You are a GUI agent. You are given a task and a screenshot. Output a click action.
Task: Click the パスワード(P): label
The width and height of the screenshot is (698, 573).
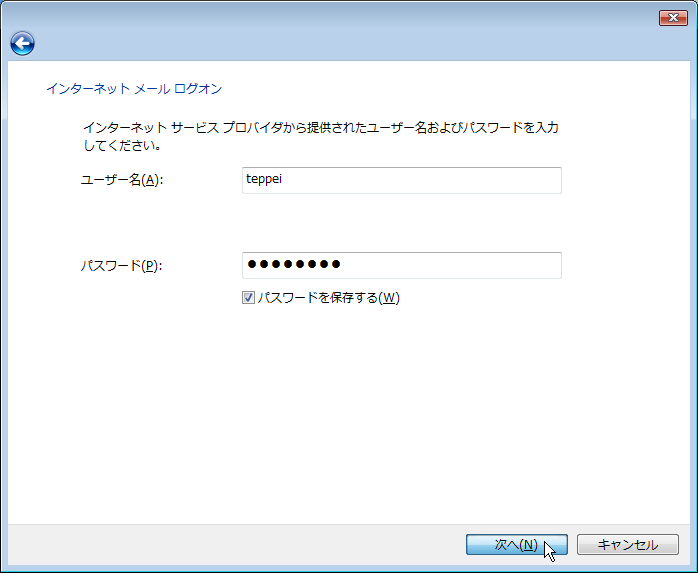(122, 266)
